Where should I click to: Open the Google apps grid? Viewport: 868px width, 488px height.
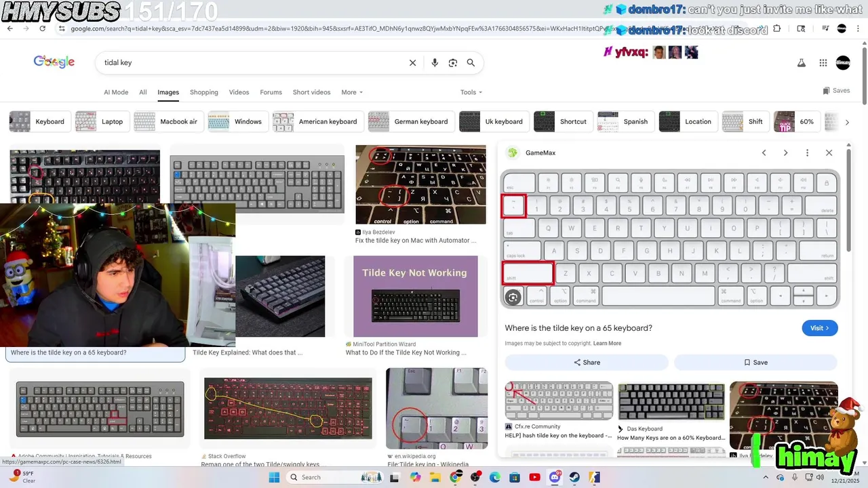pos(823,62)
